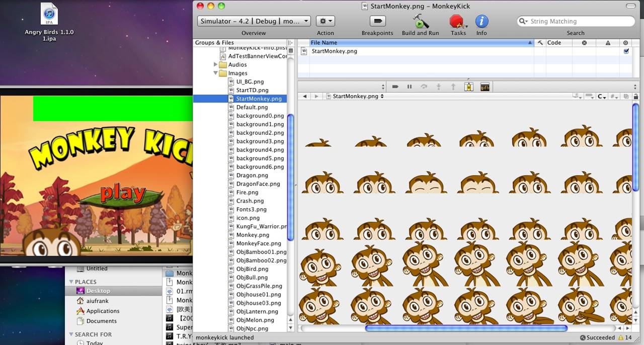
Task: Click the Groups & Files header
Action: (240, 43)
